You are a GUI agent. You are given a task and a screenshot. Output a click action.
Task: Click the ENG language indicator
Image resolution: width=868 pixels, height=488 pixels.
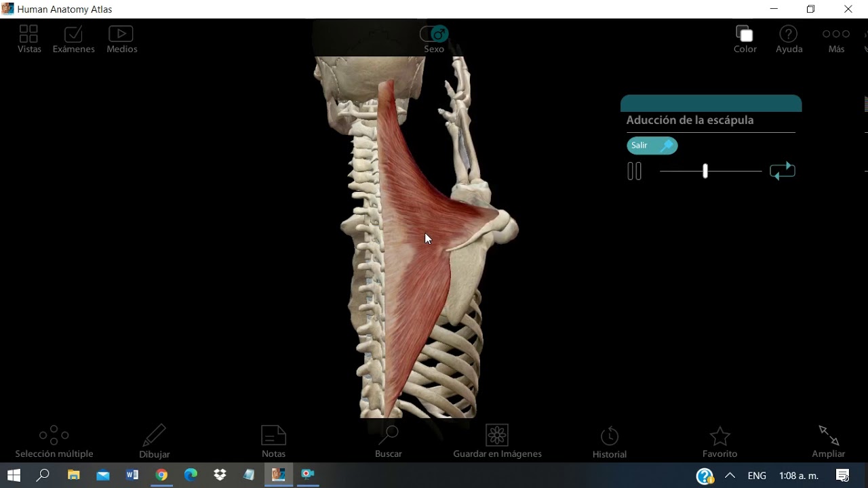757,476
